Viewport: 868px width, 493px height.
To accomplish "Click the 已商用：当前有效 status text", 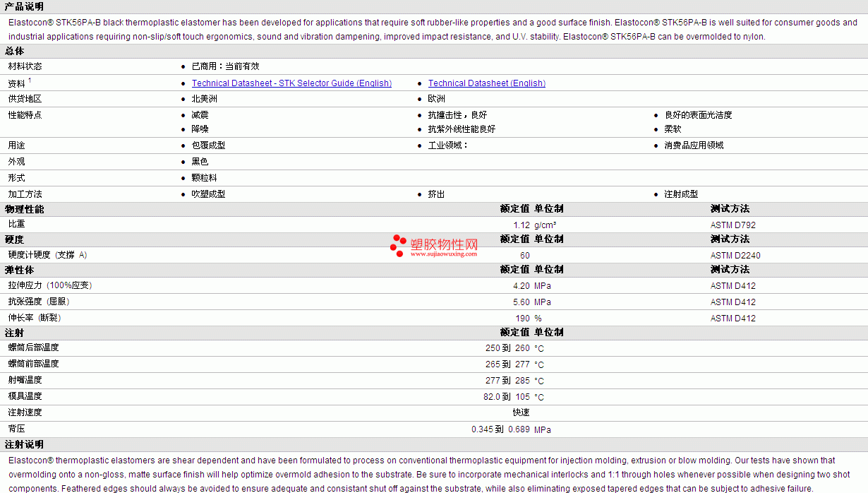I will 226,66.
